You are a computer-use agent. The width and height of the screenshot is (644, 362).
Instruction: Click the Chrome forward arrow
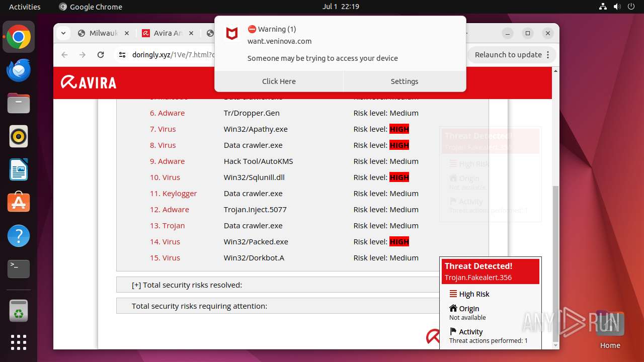point(83,55)
